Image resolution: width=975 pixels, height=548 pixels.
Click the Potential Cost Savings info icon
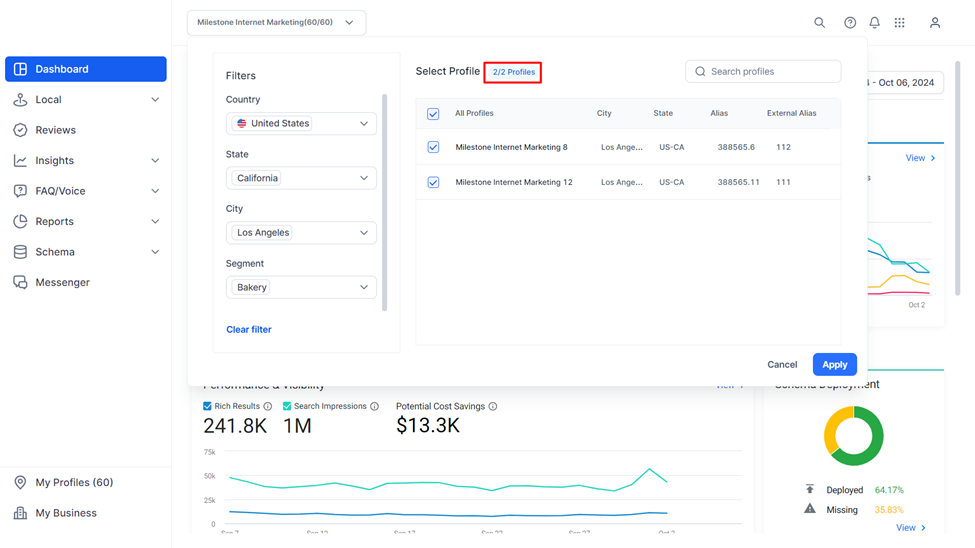492,406
